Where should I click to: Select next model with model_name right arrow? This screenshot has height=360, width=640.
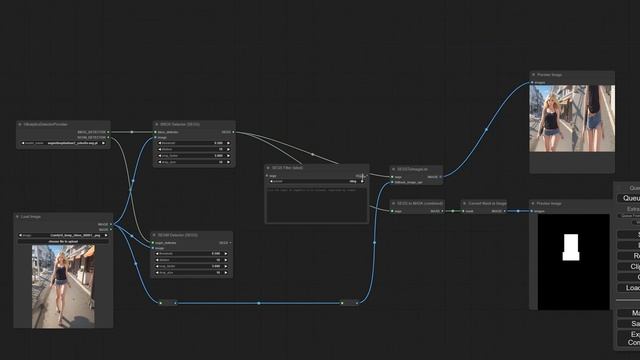[x=104, y=143]
